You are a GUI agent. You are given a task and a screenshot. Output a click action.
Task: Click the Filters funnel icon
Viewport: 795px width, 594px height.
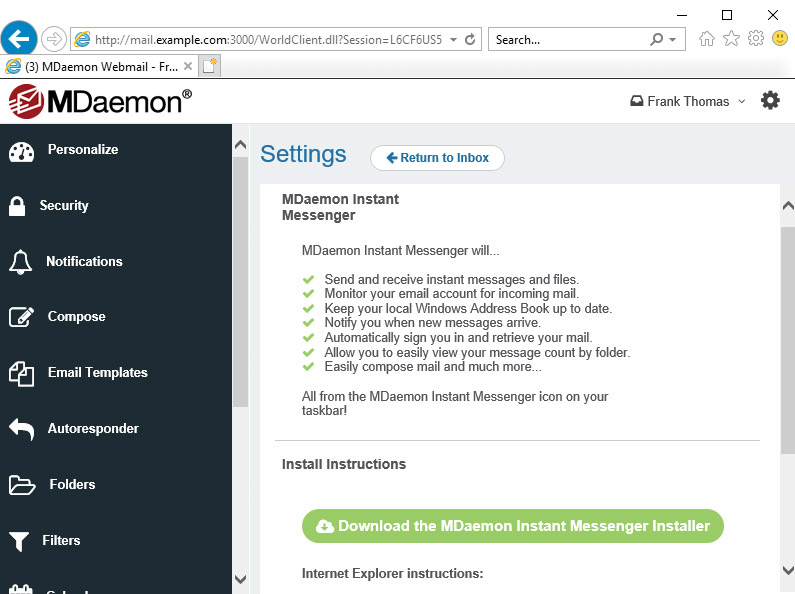coord(19,541)
